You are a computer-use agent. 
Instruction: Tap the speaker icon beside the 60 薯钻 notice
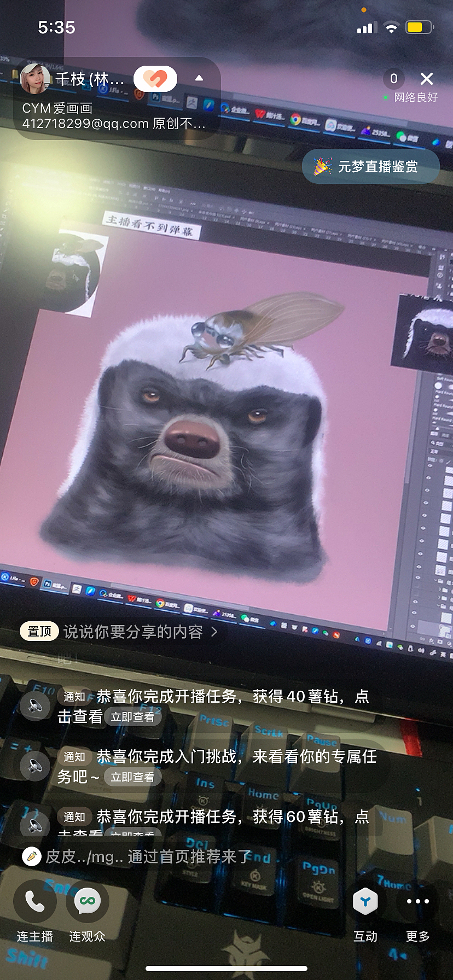(x=36, y=824)
